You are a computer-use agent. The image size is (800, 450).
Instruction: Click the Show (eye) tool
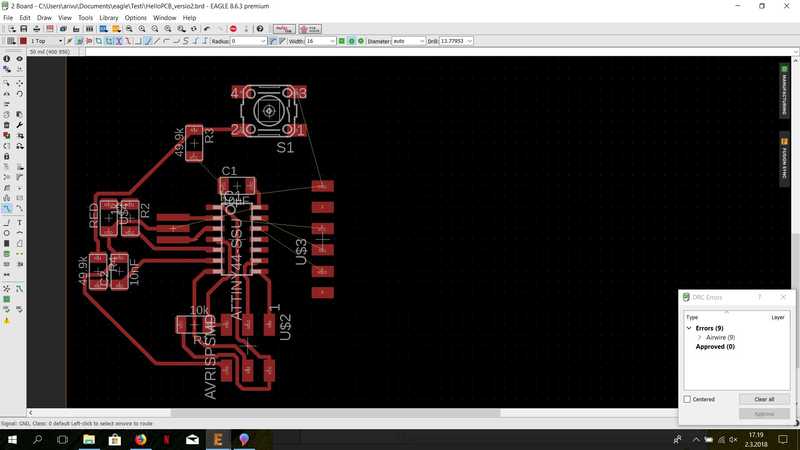pyautogui.click(x=19, y=59)
